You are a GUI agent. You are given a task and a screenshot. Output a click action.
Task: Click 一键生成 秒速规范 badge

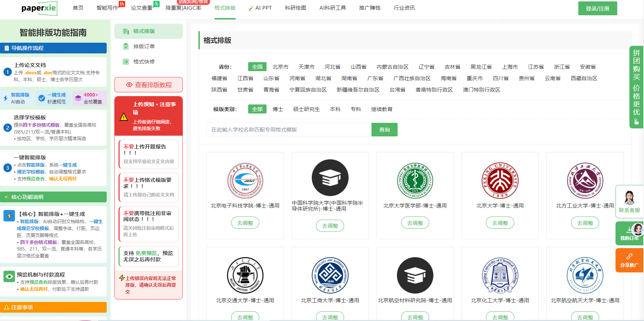[54, 98]
